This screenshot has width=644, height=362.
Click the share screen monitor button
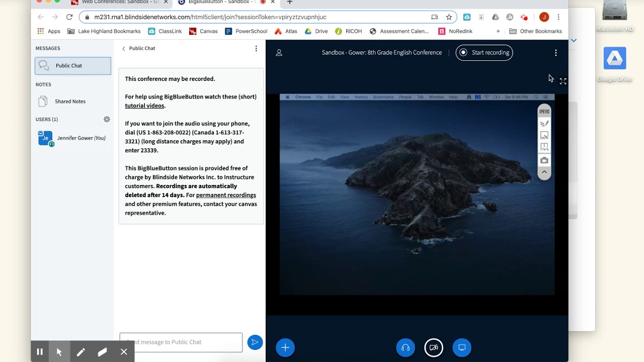tap(462, 347)
